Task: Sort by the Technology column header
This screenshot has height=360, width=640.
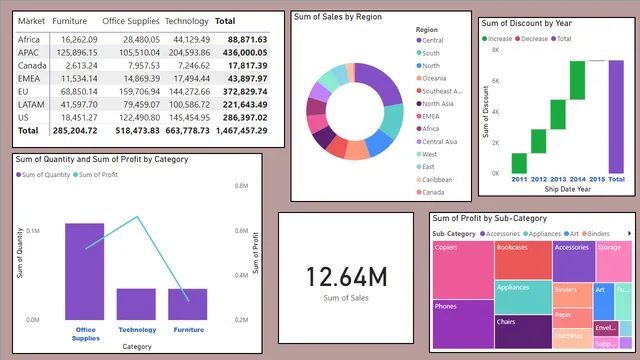Action: [187, 21]
